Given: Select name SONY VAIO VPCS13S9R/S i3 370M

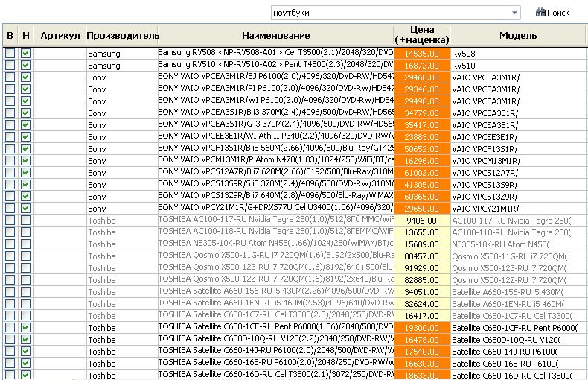Looking at the screenshot, I should pyautogui.click(x=275, y=184).
